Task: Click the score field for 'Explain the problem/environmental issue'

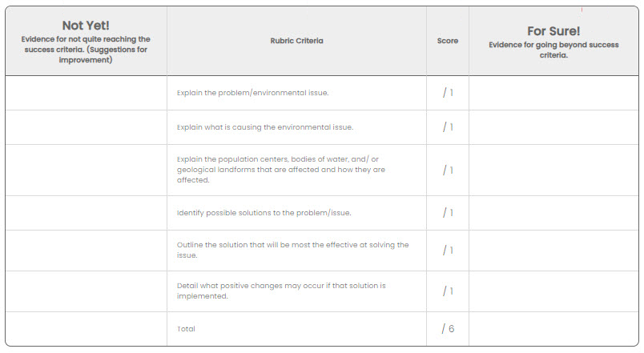Action: (448, 93)
